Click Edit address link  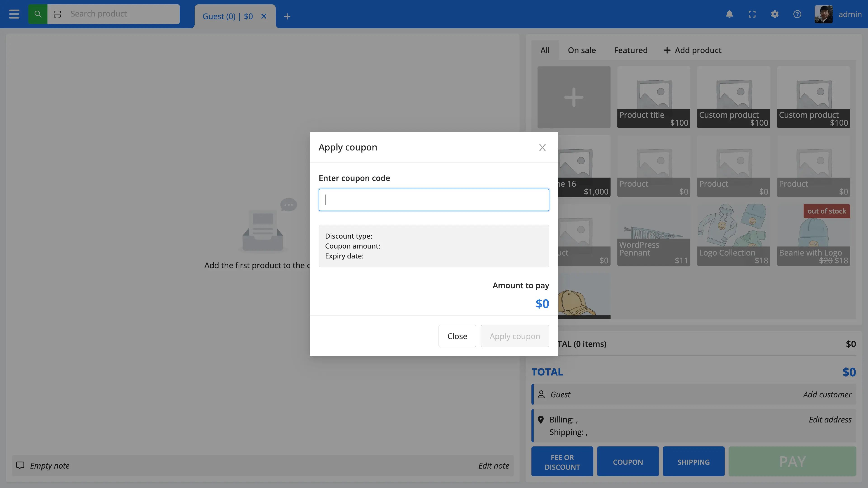tap(830, 420)
